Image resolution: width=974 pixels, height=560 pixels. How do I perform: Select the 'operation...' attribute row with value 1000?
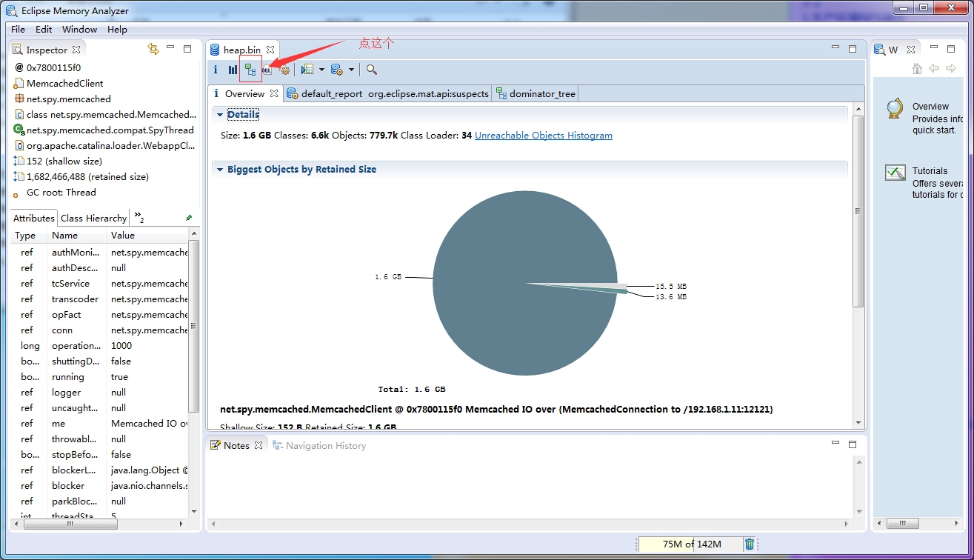[x=101, y=346]
